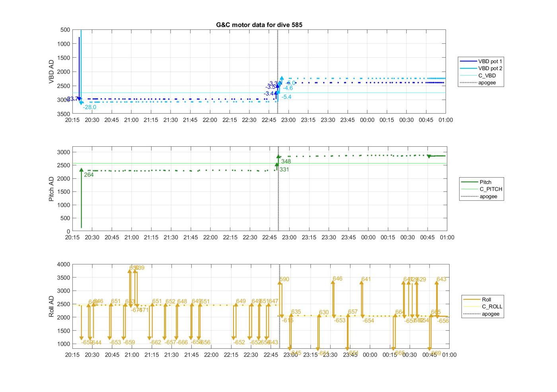
Task: Select the 'VBD pot 2' legend entry
Action: [481, 68]
